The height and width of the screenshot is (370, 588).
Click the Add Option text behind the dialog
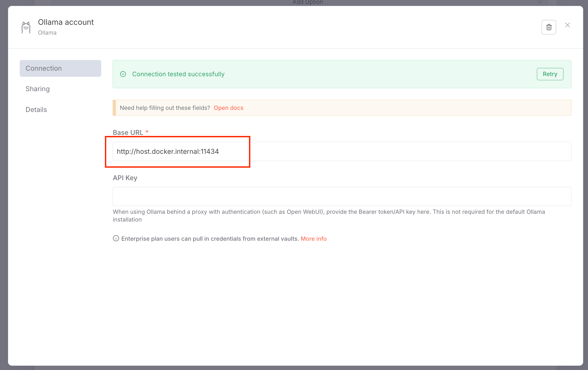point(308,2)
